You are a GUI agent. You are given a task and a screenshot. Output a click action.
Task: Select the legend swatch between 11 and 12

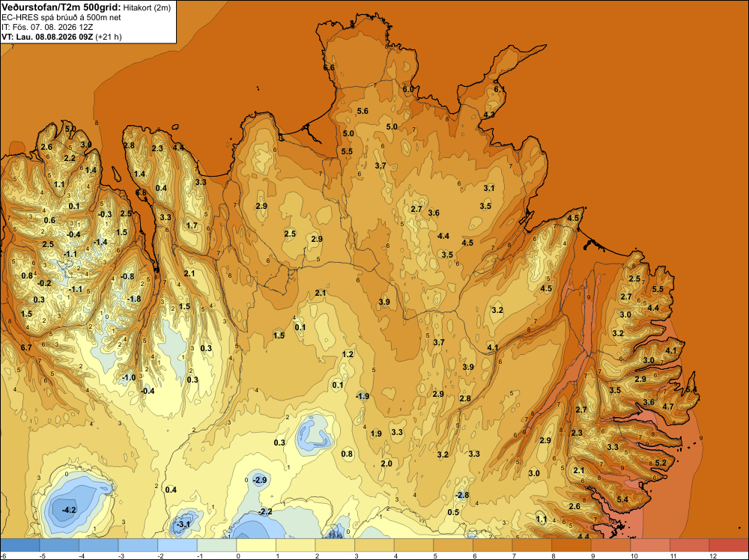[x=690, y=545]
